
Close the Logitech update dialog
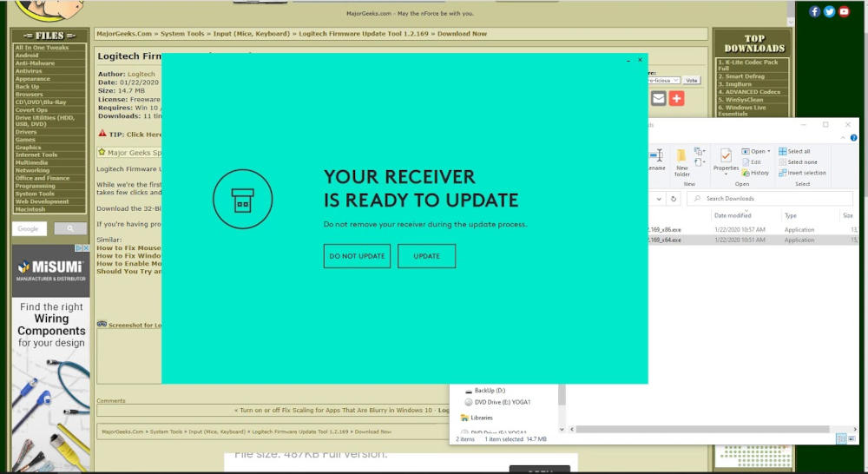pos(640,60)
